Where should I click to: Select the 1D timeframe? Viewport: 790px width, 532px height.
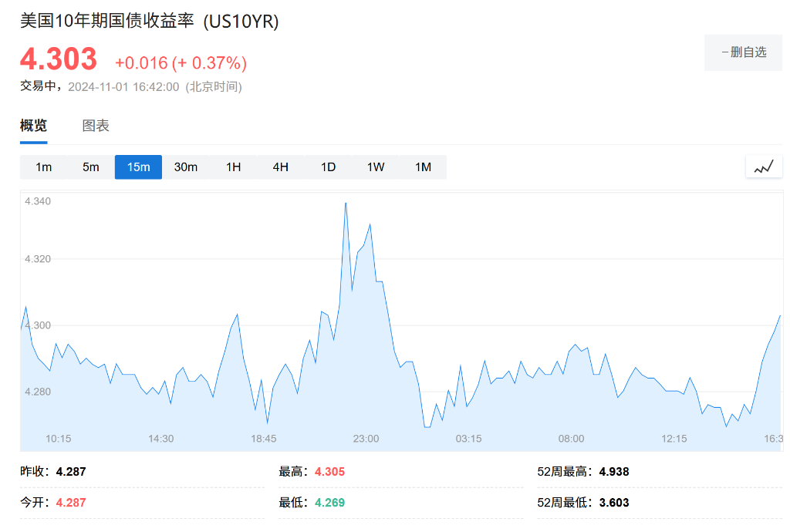click(328, 167)
